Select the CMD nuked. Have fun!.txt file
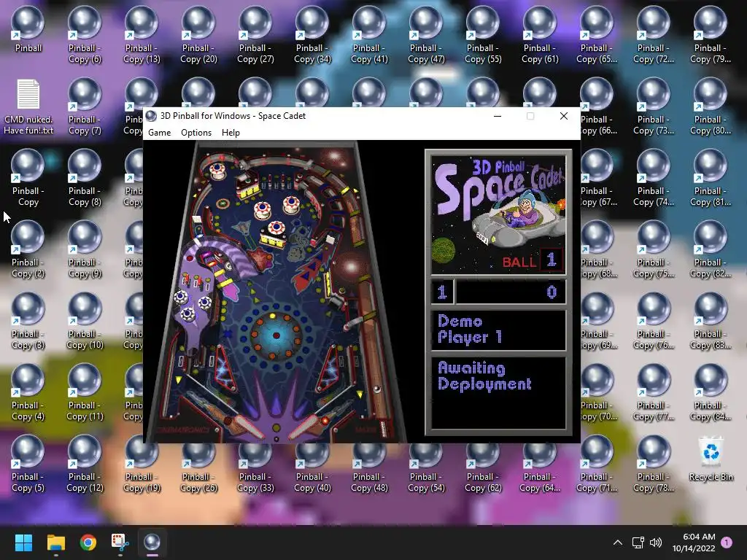This screenshot has width=747, height=560. point(28,106)
